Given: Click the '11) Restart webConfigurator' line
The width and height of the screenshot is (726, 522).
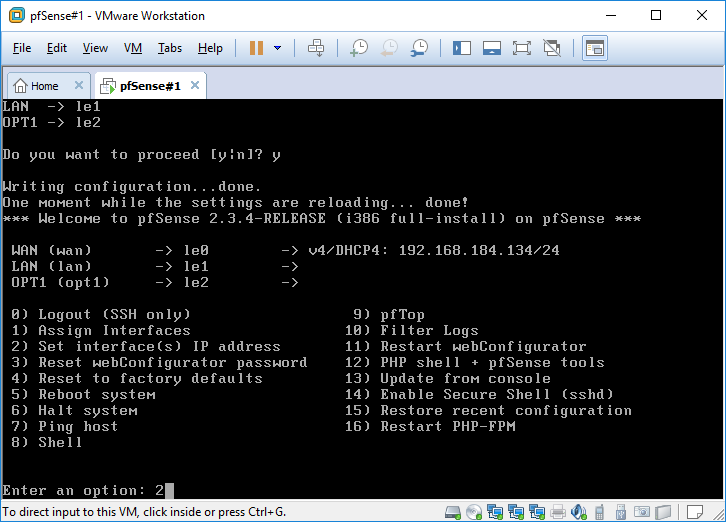Looking at the screenshot, I should click(466, 346).
